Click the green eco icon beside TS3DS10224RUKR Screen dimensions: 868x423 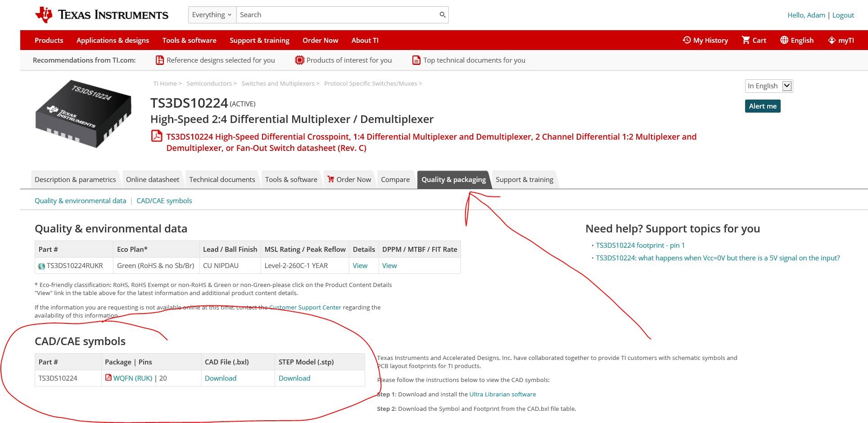(x=42, y=266)
